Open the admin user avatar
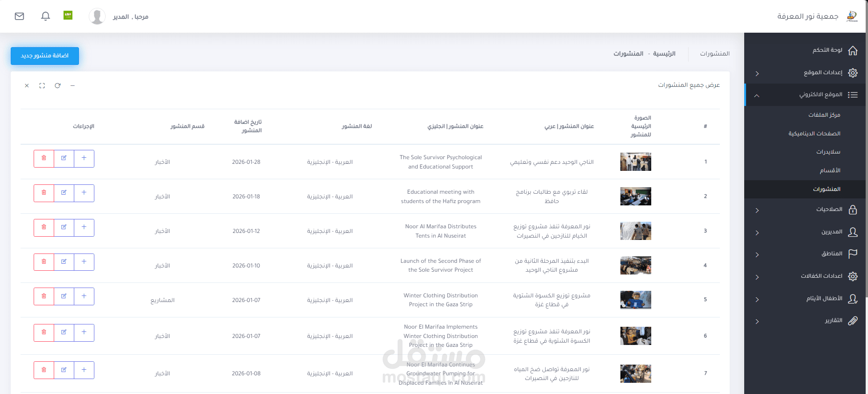Screen dimensions: 868x394 click(97, 16)
